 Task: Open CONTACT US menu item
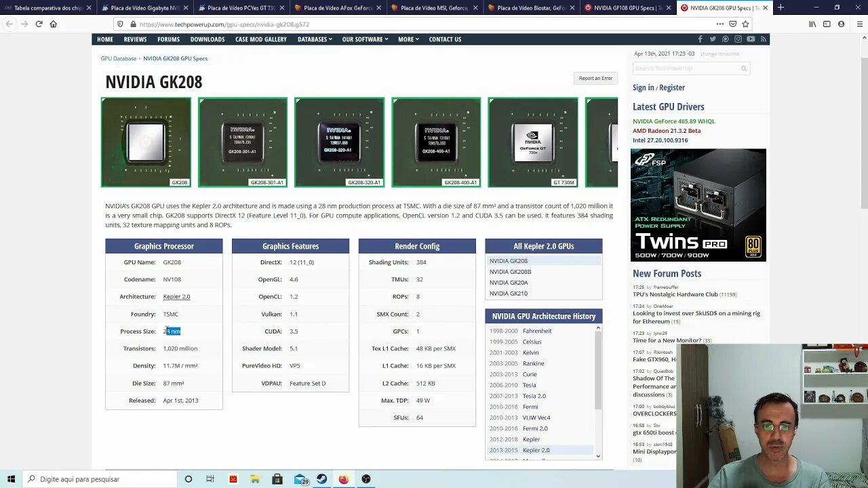point(445,39)
